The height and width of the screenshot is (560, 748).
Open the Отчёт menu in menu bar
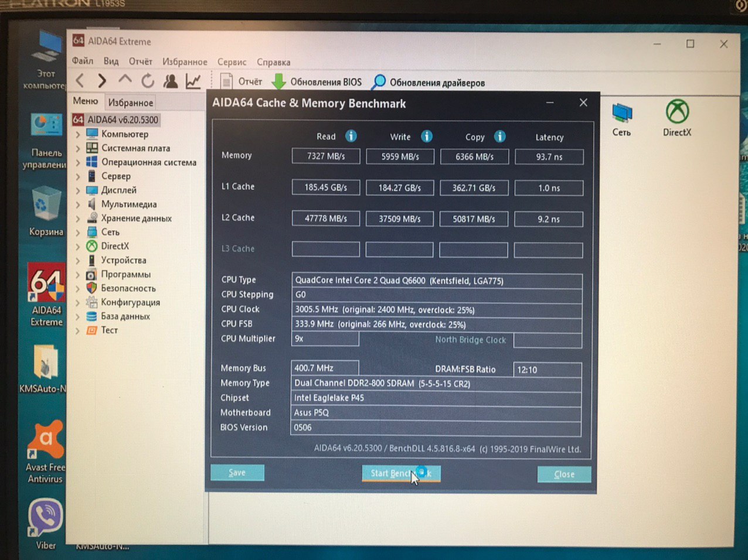point(140,62)
